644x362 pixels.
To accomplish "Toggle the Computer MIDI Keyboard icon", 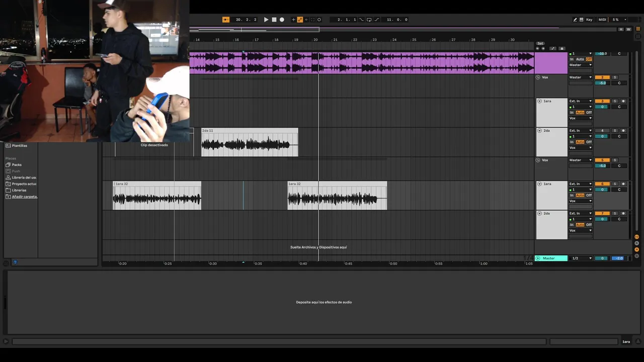I will [x=582, y=20].
